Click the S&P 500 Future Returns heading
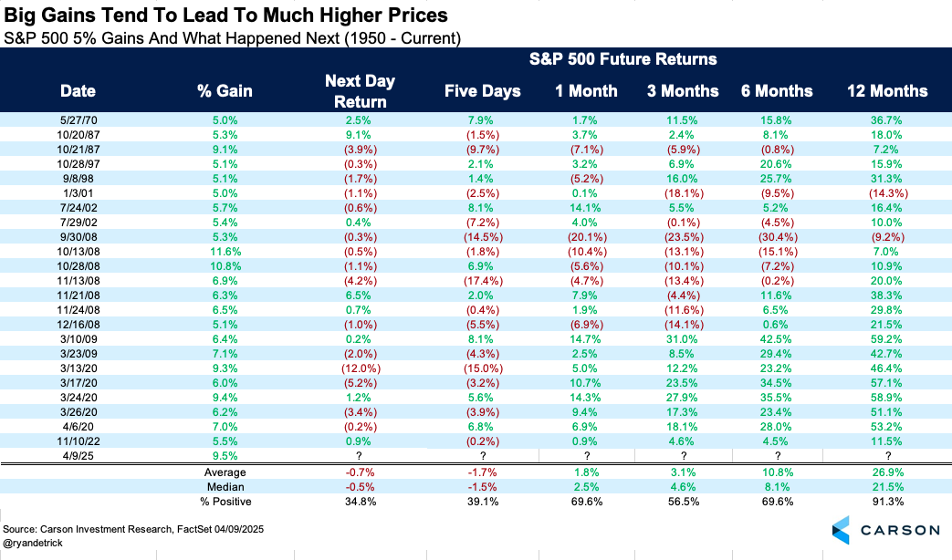This screenshot has height=560, width=952. pyautogui.click(x=622, y=59)
